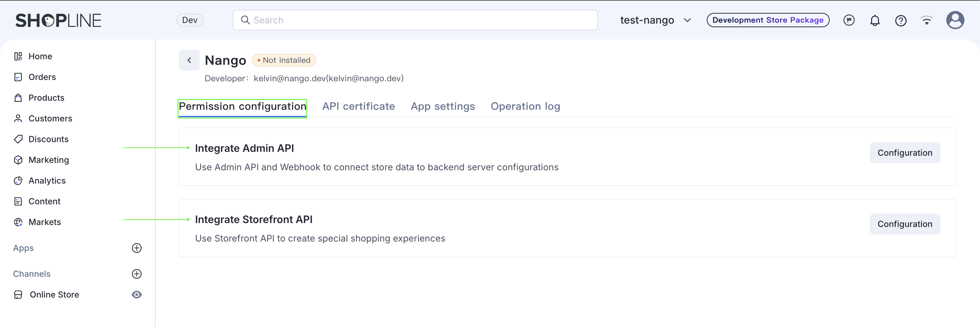This screenshot has height=327, width=980.
Task: Open the notifications bell
Action: (x=875, y=20)
